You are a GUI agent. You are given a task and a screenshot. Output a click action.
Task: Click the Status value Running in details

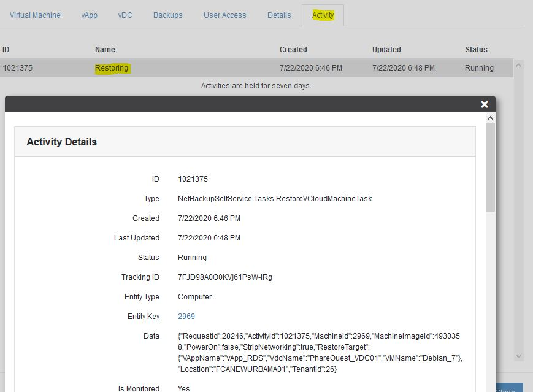tap(192, 258)
